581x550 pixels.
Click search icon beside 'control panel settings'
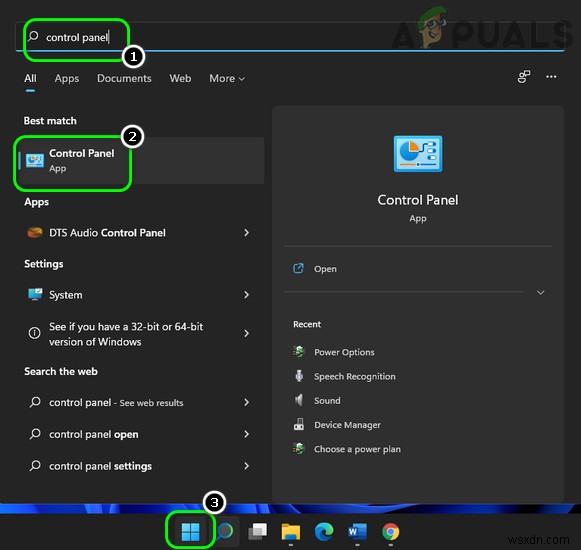point(35,465)
